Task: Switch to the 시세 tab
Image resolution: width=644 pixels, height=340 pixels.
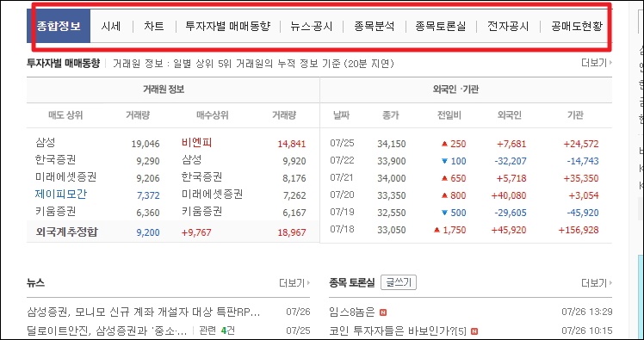Action: (x=111, y=27)
